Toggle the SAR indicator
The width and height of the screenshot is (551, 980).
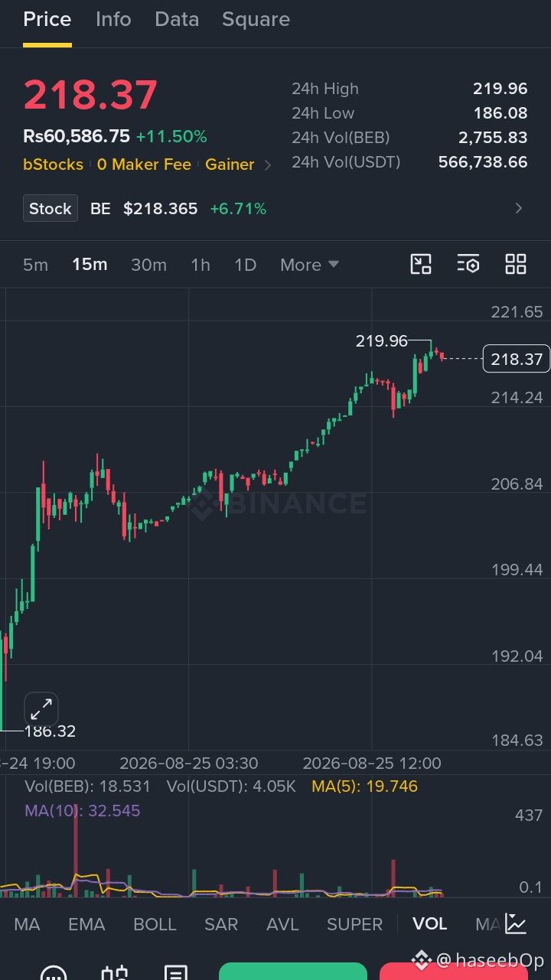click(221, 924)
